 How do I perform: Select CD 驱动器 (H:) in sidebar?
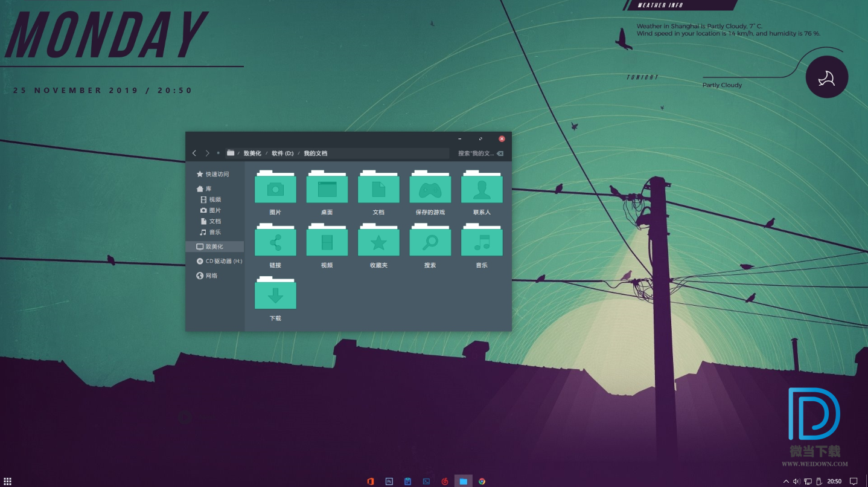tap(220, 261)
